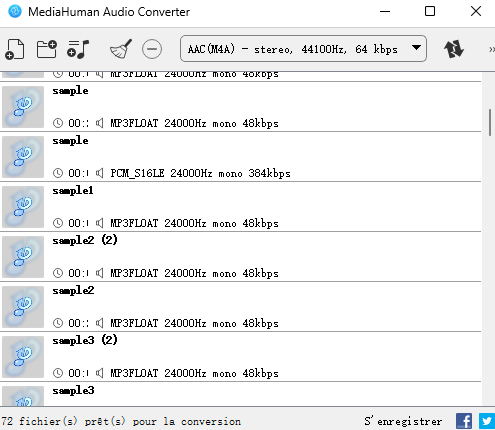Select the sample row with PCM_S16LE format

[x=241, y=157]
